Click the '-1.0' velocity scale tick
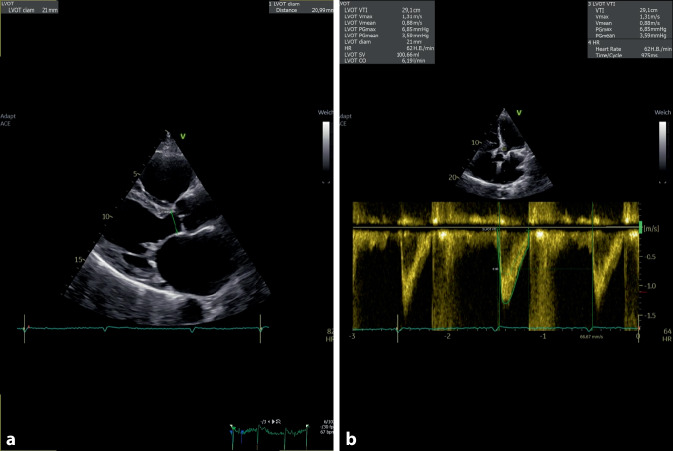673x451 pixels. pos(650,286)
